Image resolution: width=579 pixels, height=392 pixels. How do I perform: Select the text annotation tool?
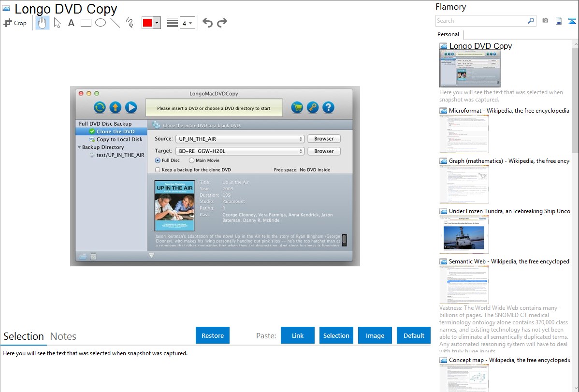coord(71,23)
